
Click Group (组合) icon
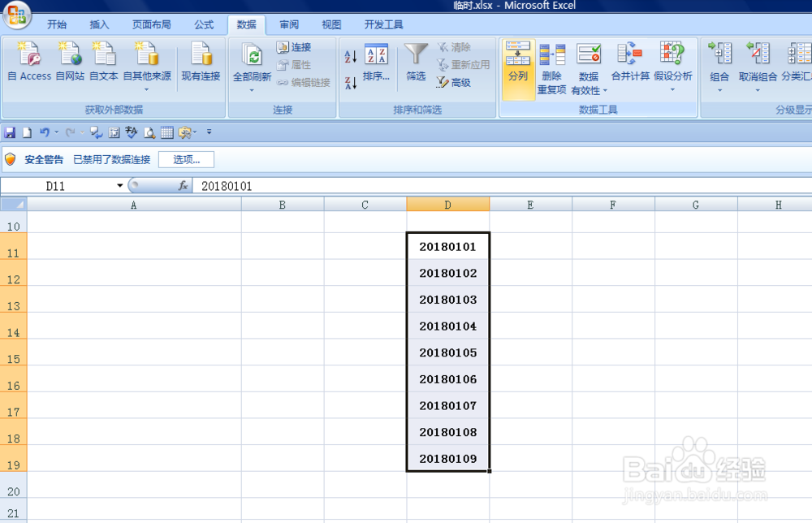pyautogui.click(x=719, y=54)
